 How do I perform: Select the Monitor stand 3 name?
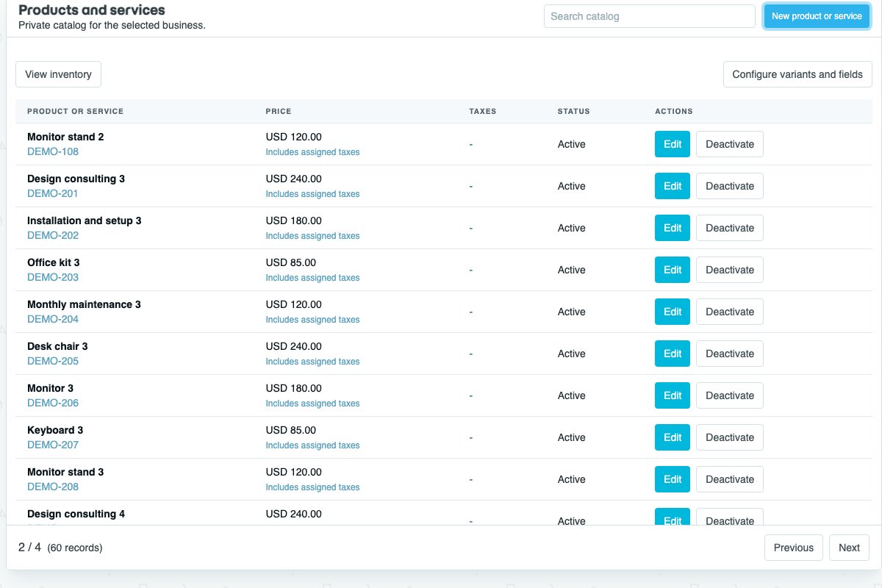[x=65, y=472]
